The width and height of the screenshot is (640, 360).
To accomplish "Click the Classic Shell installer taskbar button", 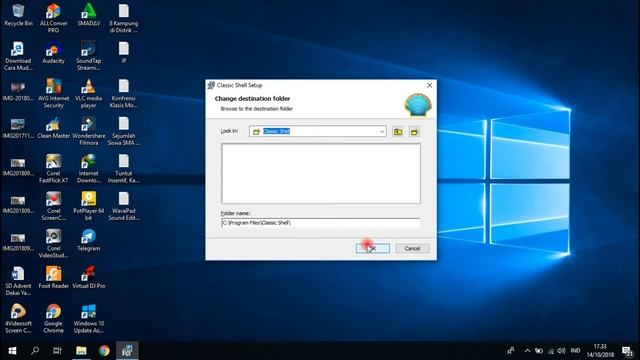I will pyautogui.click(x=127, y=351).
